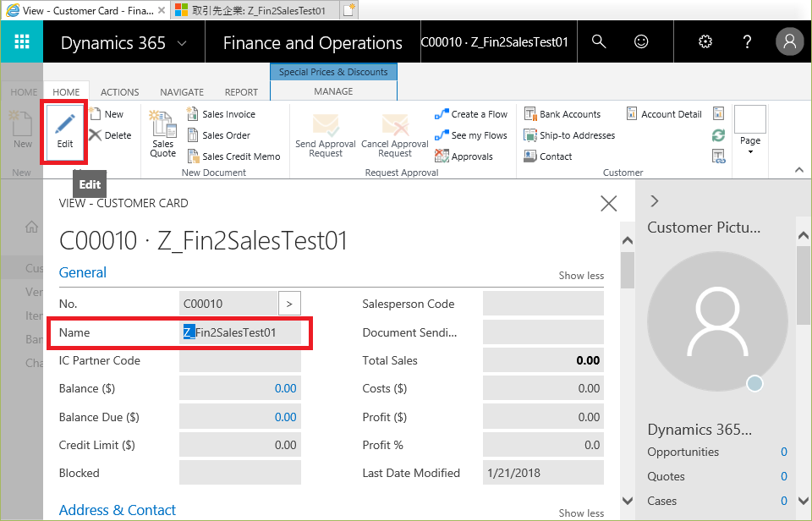The image size is (812, 521).
Task: Click the search magnifier icon
Action: tap(599, 41)
